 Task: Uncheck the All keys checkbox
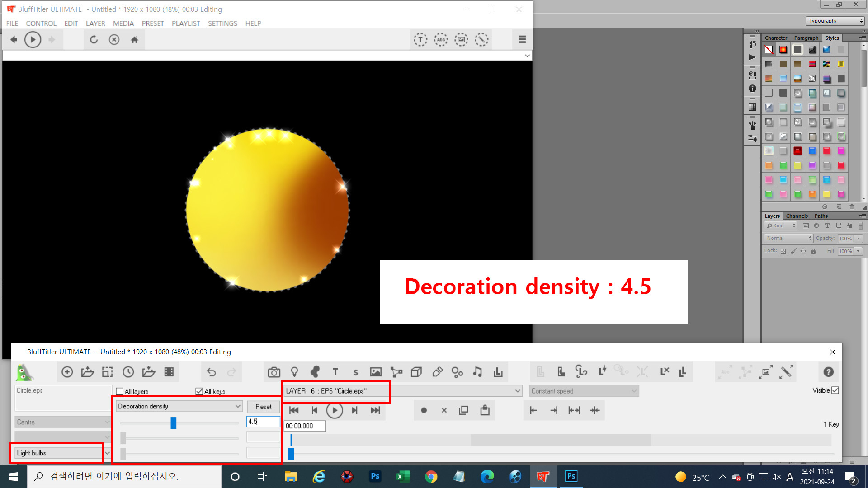point(199,391)
